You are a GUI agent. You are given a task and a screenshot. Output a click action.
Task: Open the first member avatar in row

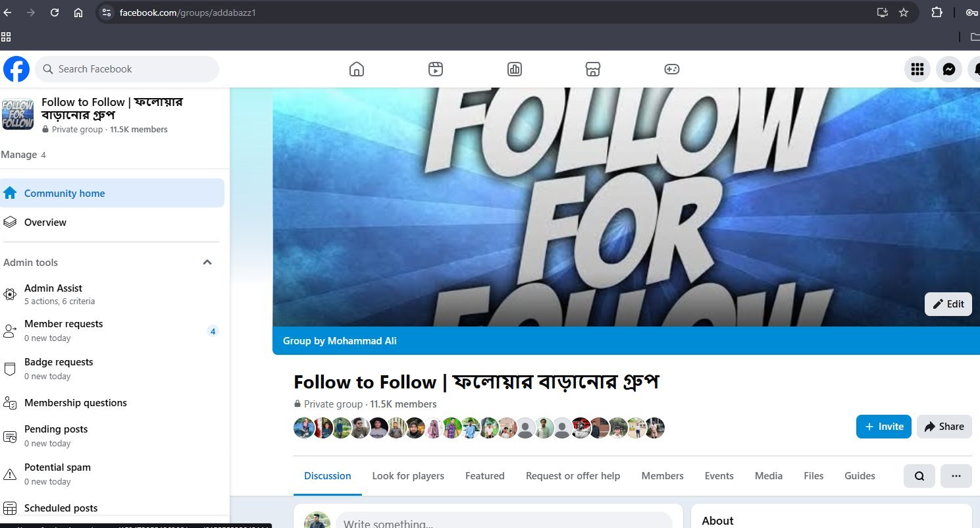pyautogui.click(x=304, y=428)
